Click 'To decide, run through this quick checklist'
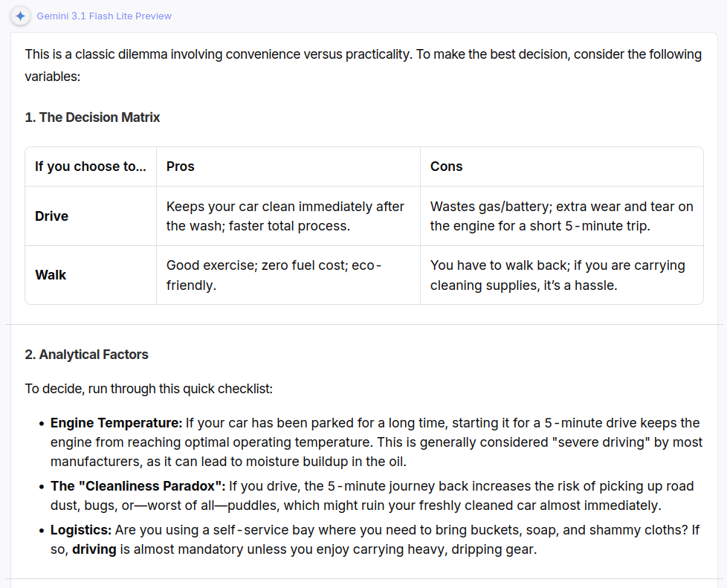 149,389
